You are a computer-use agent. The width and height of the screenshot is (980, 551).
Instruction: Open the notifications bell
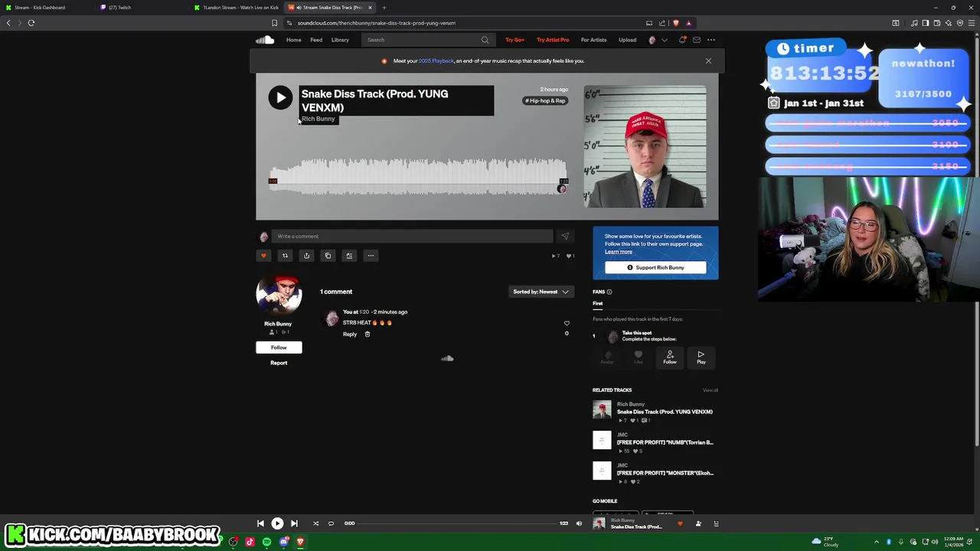tap(681, 40)
